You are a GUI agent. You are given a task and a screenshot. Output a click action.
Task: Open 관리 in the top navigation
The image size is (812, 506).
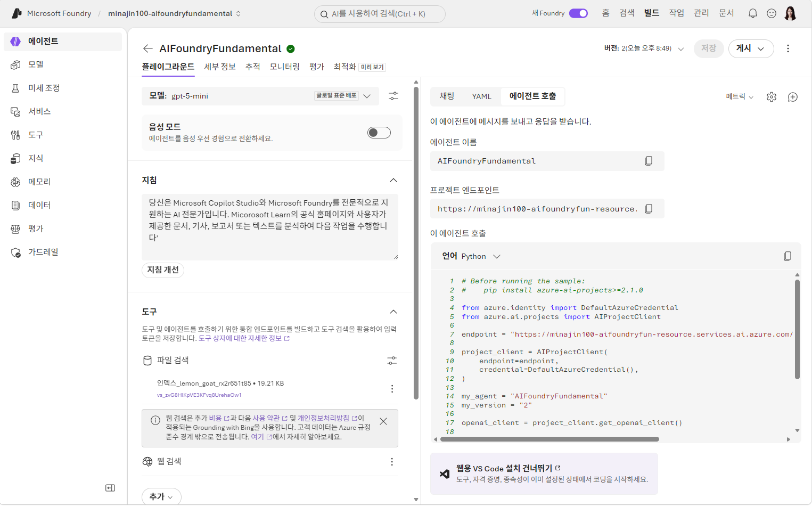click(x=701, y=13)
